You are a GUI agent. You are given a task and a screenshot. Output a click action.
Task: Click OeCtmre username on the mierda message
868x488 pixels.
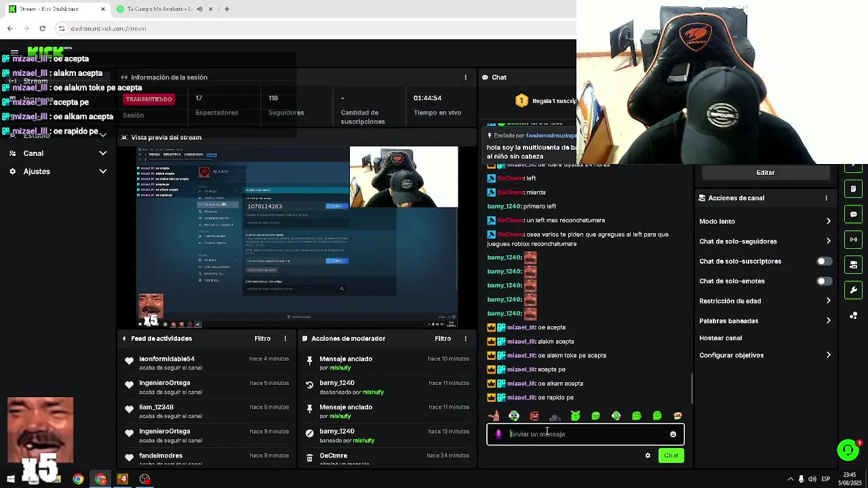[x=511, y=192]
